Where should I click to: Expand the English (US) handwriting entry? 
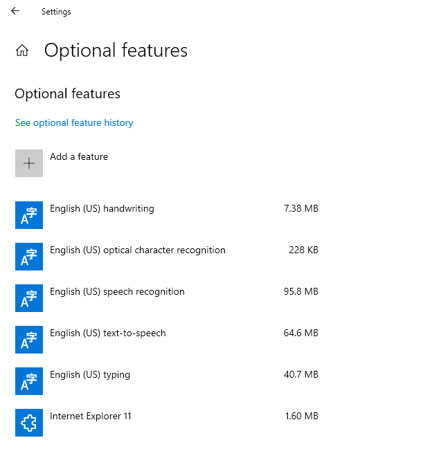click(167, 215)
